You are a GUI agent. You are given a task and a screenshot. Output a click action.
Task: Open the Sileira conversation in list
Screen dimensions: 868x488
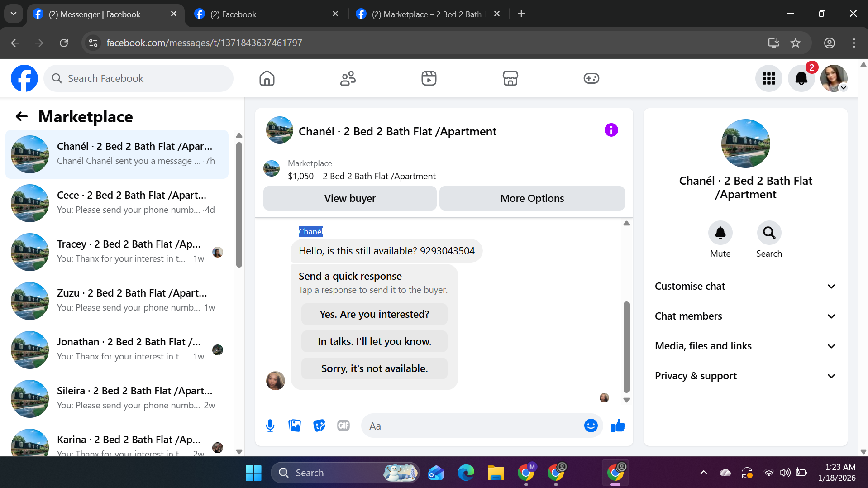tap(117, 399)
